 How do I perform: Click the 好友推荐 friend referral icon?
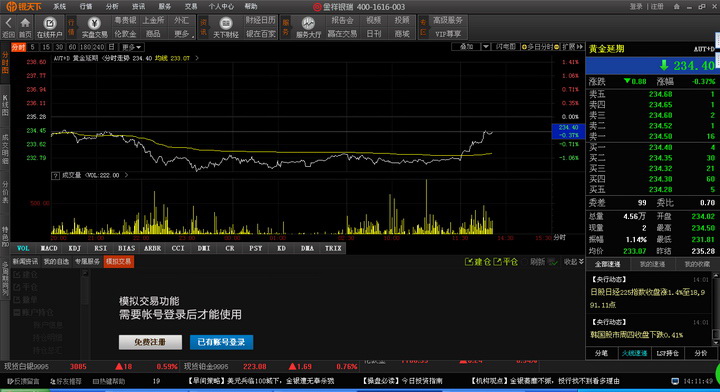click(x=53, y=381)
